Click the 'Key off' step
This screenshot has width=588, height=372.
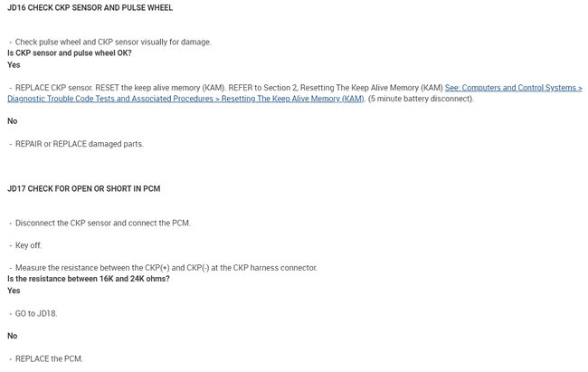pos(29,245)
